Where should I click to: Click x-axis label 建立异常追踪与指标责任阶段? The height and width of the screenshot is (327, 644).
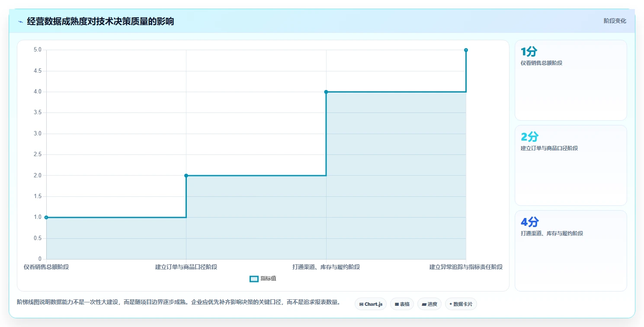coord(466,267)
